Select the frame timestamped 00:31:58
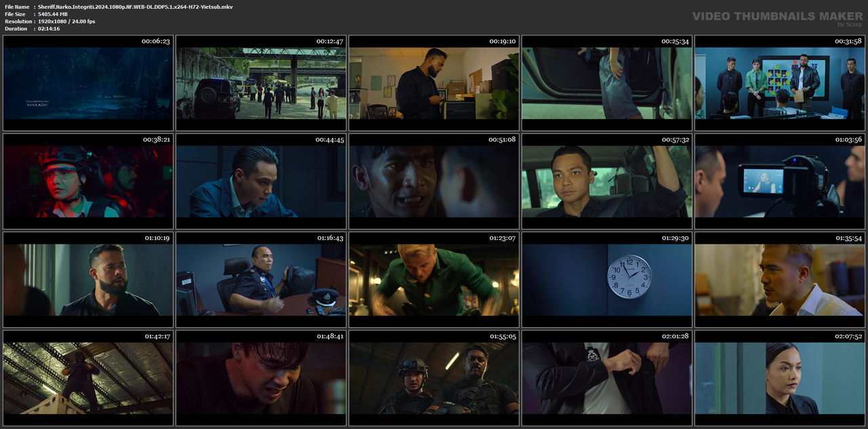868x429 pixels. tap(780, 83)
